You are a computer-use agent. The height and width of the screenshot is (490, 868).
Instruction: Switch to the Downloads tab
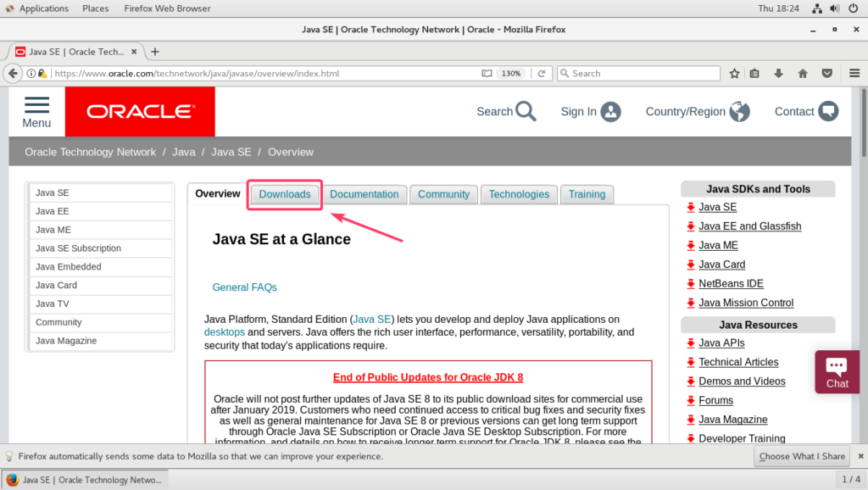click(x=284, y=194)
